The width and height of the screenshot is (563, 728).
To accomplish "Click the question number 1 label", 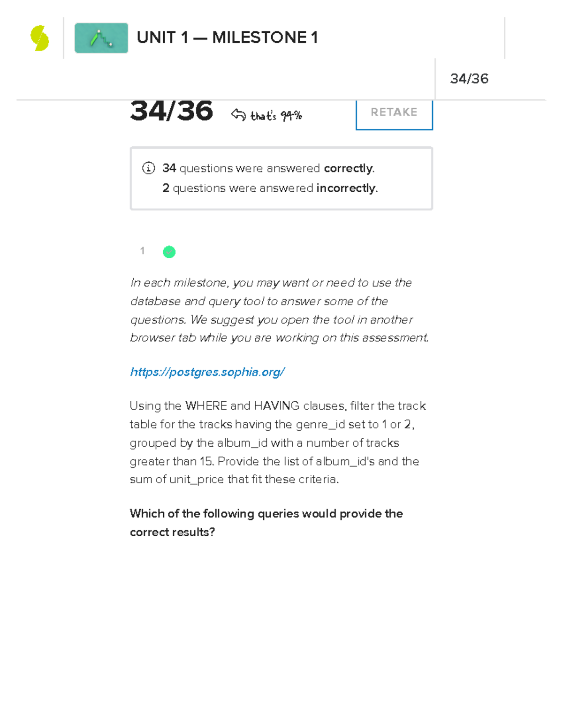I will (x=142, y=251).
